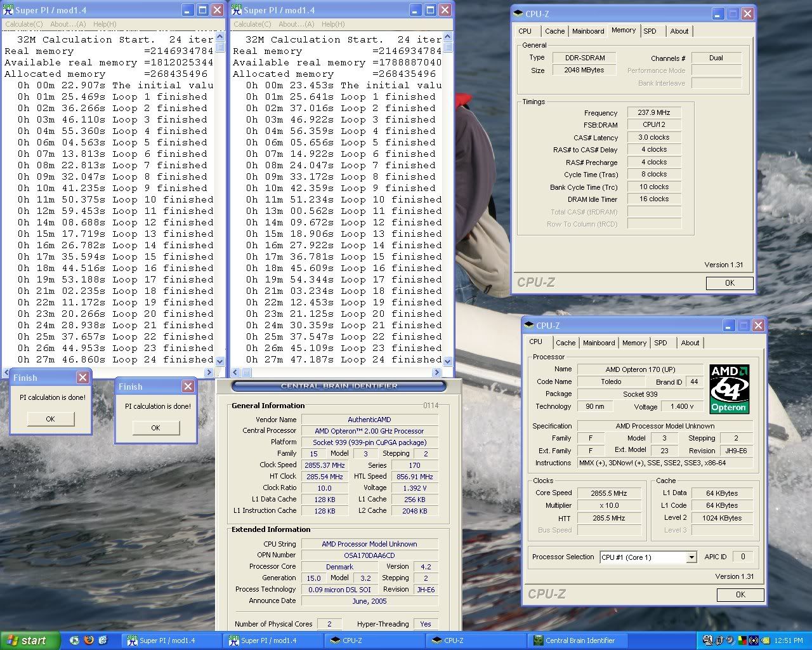Click the Processor Core value Denmark
This screenshot has height=650, width=812.
[x=339, y=567]
